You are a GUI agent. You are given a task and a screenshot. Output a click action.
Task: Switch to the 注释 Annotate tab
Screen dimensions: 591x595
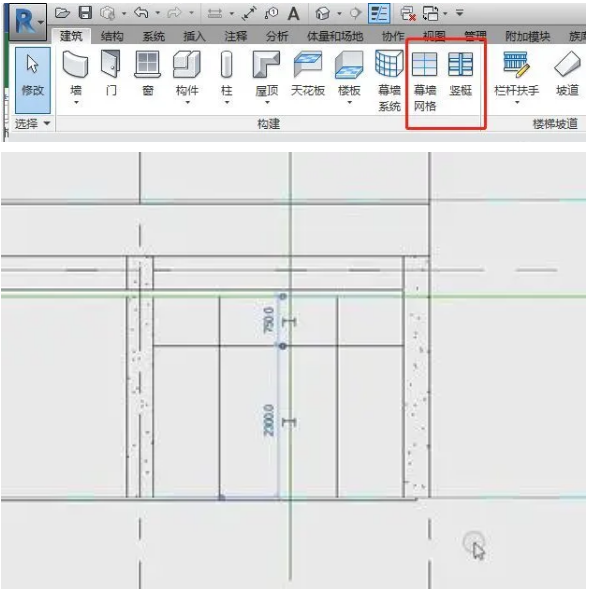236,36
